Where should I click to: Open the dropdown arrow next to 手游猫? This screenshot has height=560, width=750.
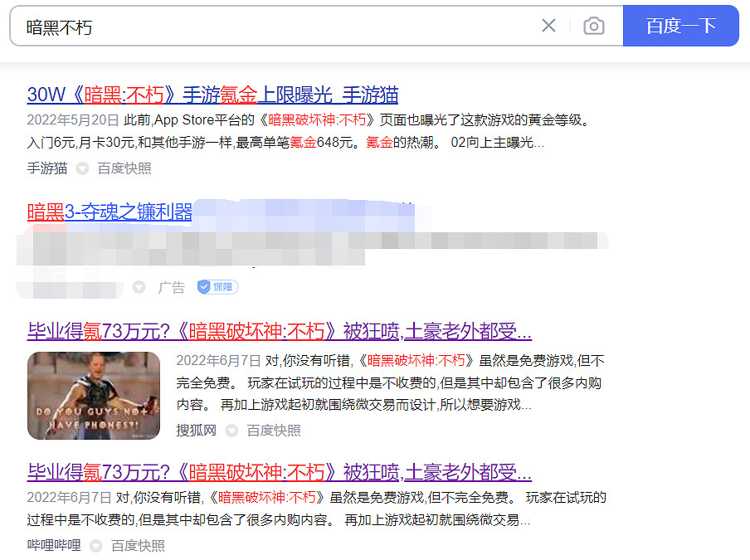81,168
